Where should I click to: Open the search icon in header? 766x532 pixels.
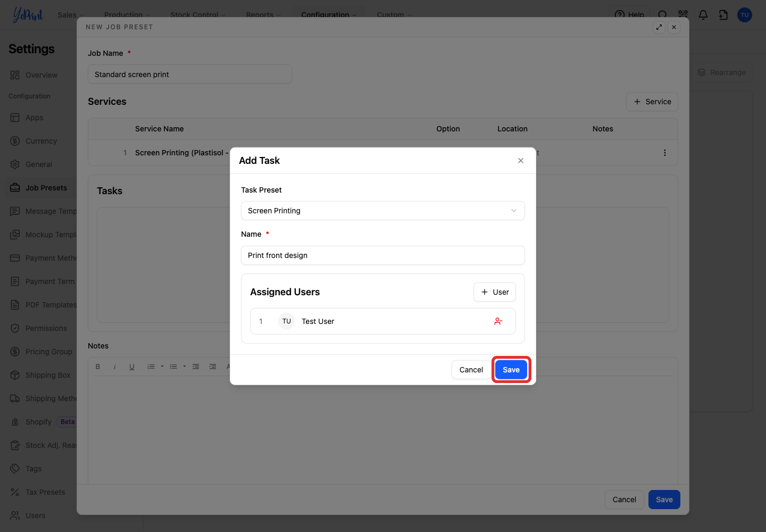pos(662,15)
